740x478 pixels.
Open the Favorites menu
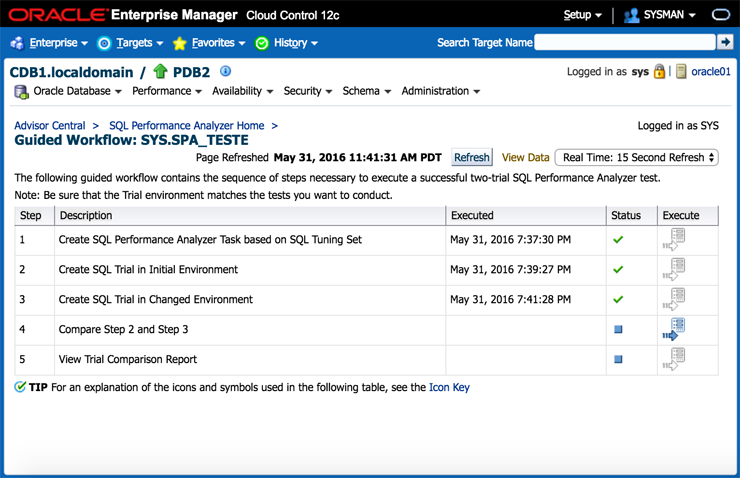pos(211,43)
